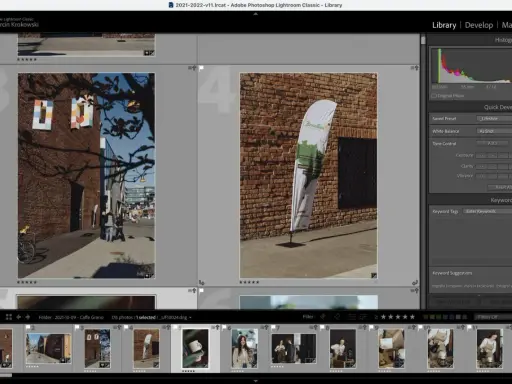Open the Filters Off preset dropdown

[x=493, y=317]
